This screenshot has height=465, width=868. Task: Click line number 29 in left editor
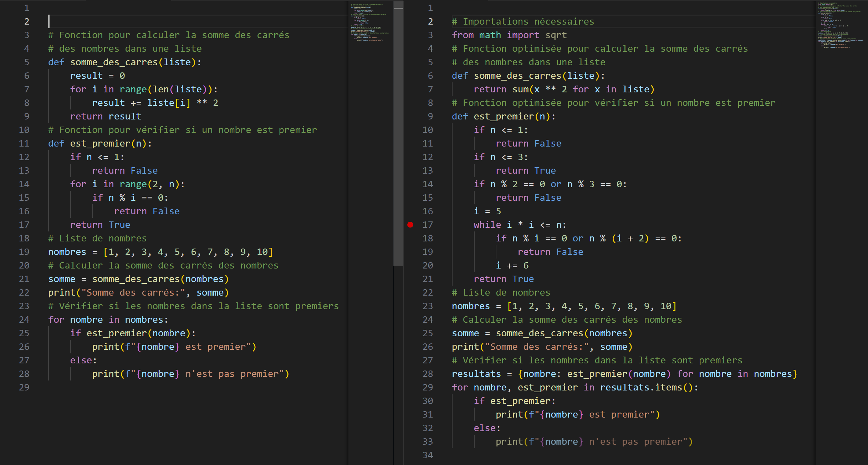coord(24,387)
